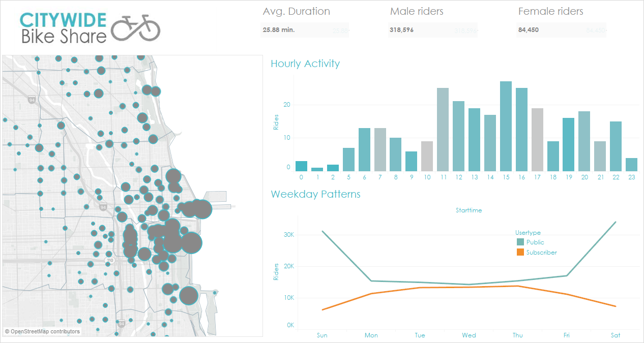The width and height of the screenshot is (644, 343).
Task: Click the Sun label on weekday axis
Action: pos(322,335)
